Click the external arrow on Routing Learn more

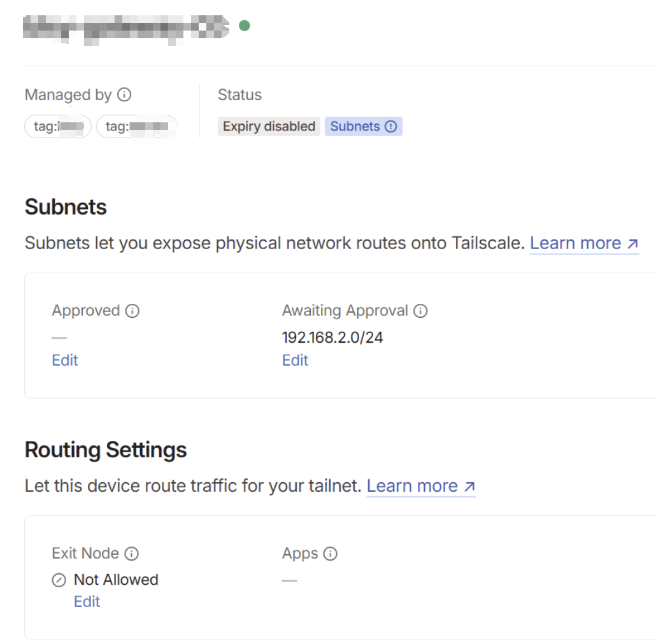point(469,487)
